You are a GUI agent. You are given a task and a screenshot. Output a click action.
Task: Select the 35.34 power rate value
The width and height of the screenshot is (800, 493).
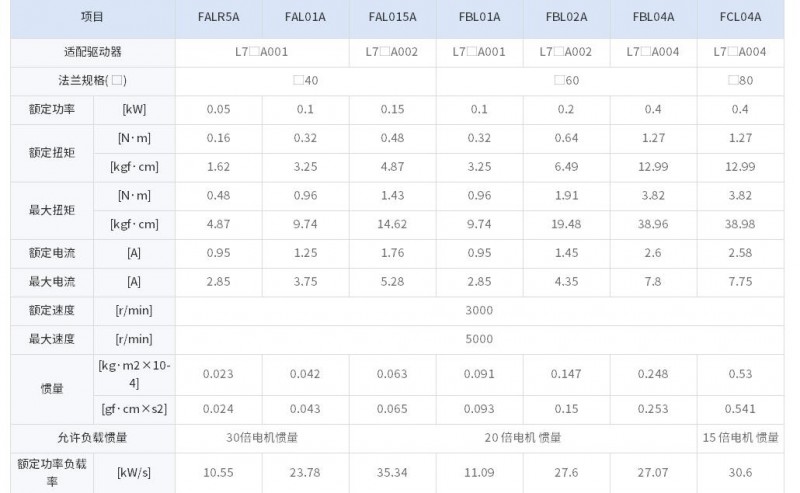point(392,473)
